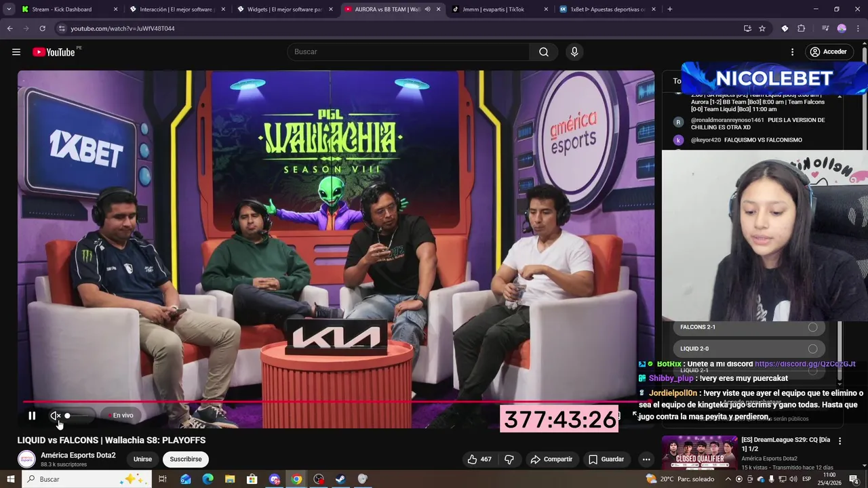868x488 pixels.
Task: View site information icon in address bar
Action: coord(62,28)
